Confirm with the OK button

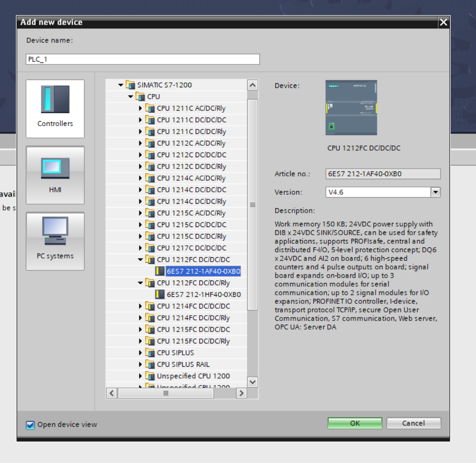pos(355,423)
